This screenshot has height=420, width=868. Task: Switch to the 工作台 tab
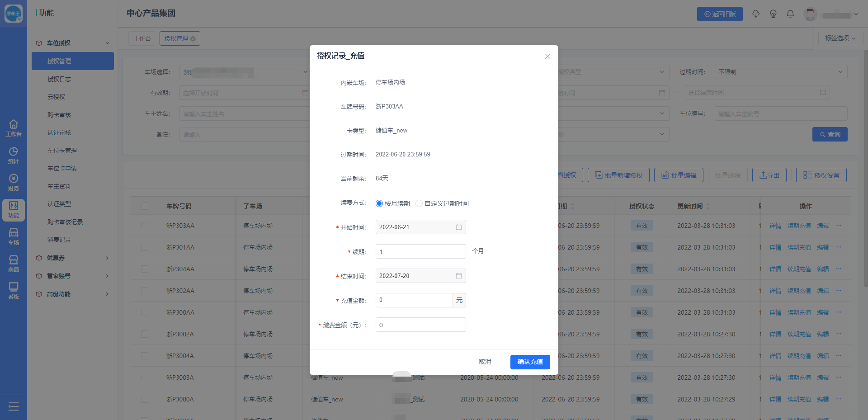click(x=142, y=38)
